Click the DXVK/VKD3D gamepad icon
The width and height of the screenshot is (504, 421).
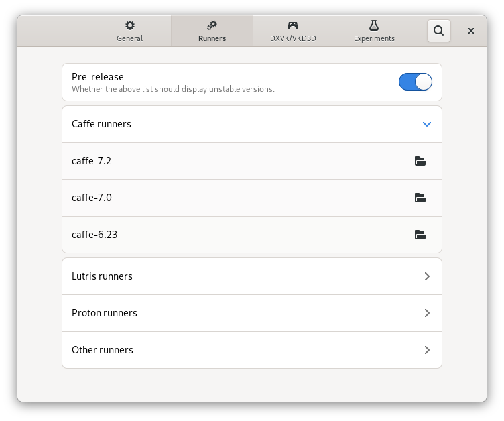click(x=293, y=25)
